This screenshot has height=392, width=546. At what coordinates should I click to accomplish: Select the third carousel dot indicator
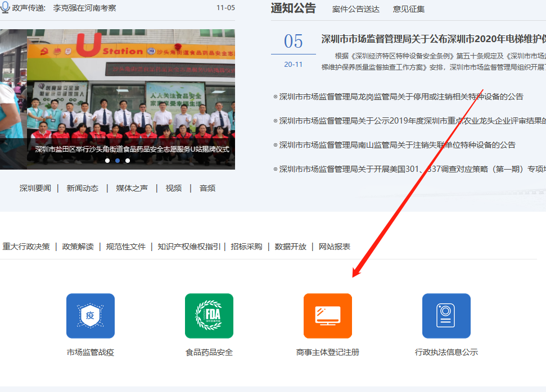[128, 161]
